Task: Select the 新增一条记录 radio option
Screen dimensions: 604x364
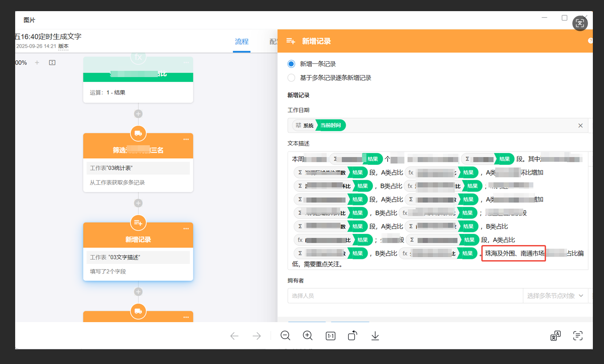Action: point(291,64)
